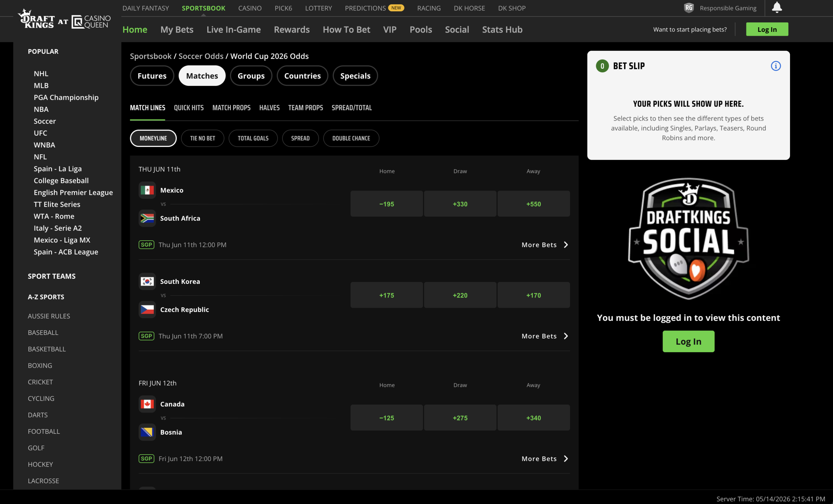Open the Halves subtab
Image resolution: width=833 pixels, height=504 pixels.
coord(269,108)
